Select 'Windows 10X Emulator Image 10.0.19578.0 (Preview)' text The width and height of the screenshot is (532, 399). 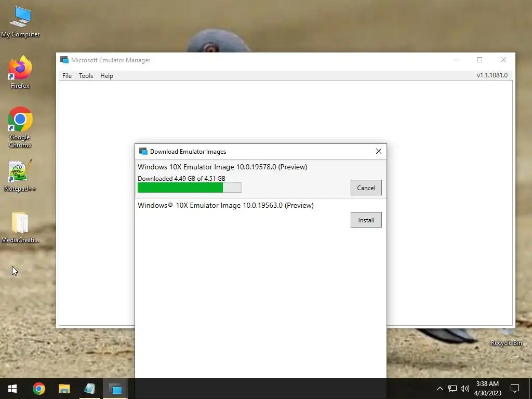(222, 167)
